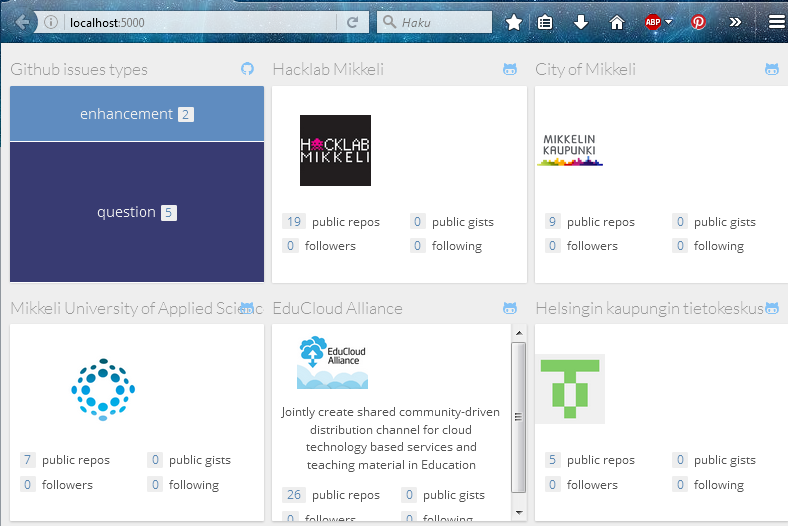Click EduCloud's 26 public repos count
788x526 pixels.
pos(294,495)
